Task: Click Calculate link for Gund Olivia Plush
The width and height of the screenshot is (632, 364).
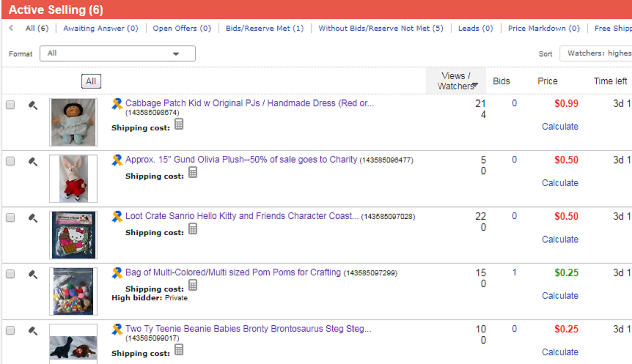Action: pyautogui.click(x=560, y=183)
